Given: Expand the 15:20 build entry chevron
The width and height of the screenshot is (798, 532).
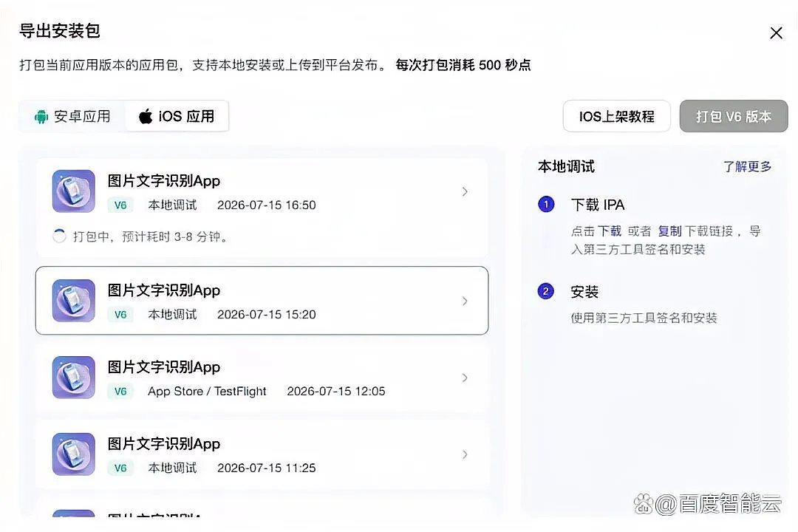Looking at the screenshot, I should [x=465, y=301].
